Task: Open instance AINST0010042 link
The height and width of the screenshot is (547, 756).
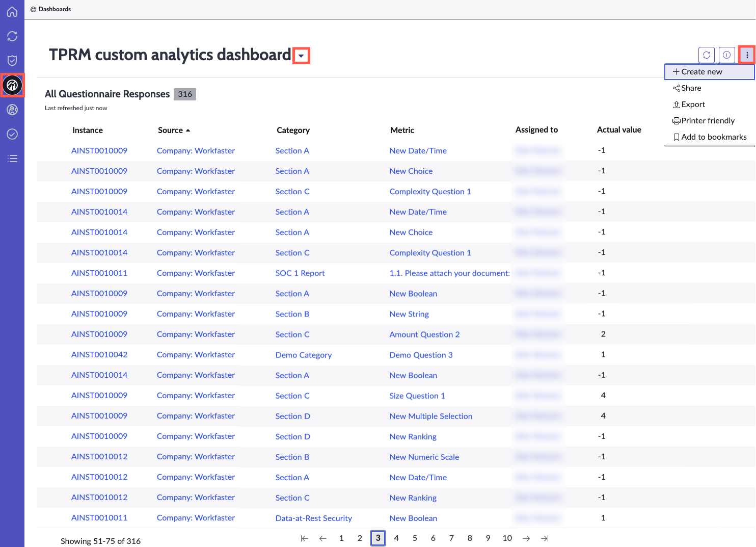Action: 99,355
